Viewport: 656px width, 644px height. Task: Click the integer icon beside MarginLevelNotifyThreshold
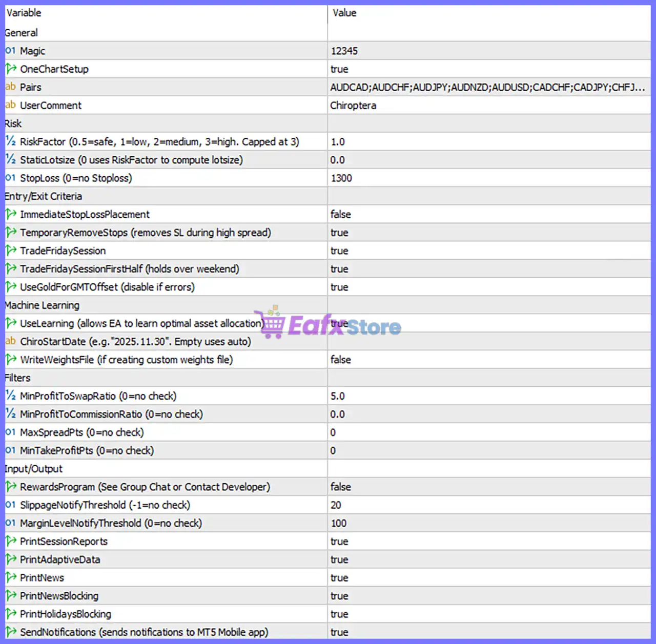coord(10,523)
